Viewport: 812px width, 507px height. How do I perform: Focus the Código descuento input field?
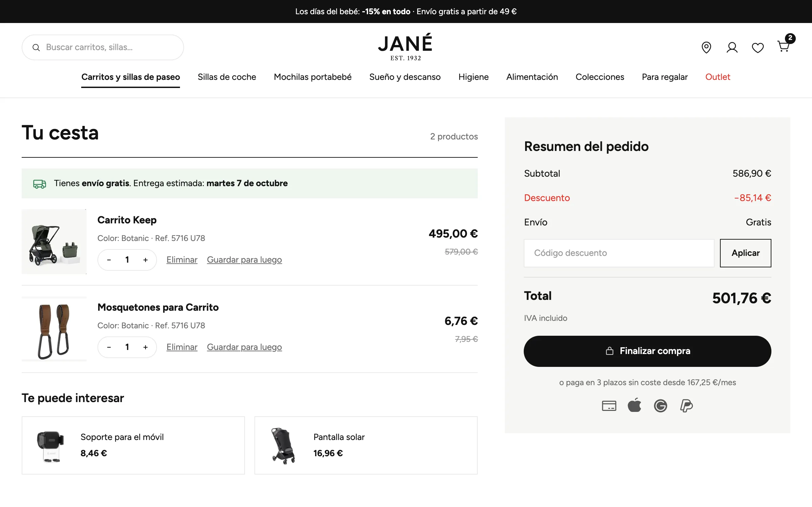(x=619, y=253)
